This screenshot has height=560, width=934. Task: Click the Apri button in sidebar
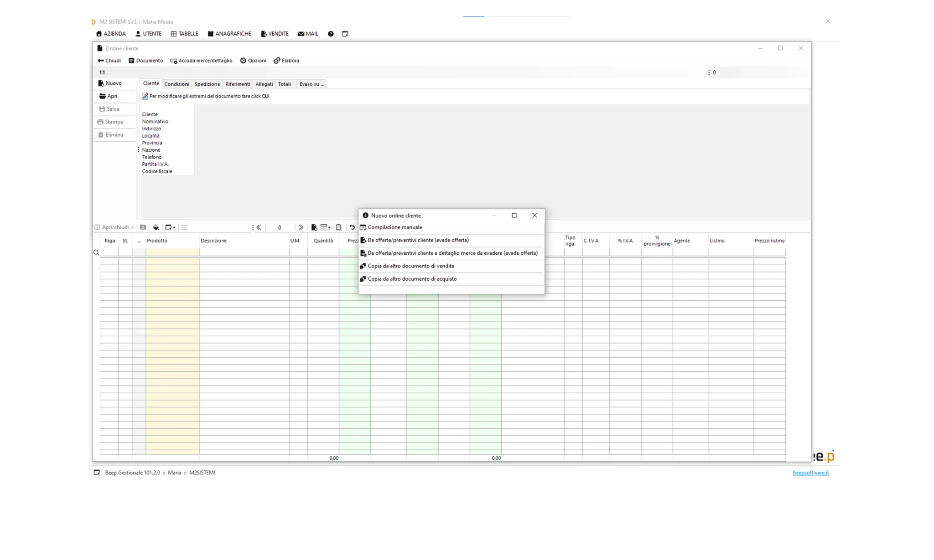[x=112, y=96]
